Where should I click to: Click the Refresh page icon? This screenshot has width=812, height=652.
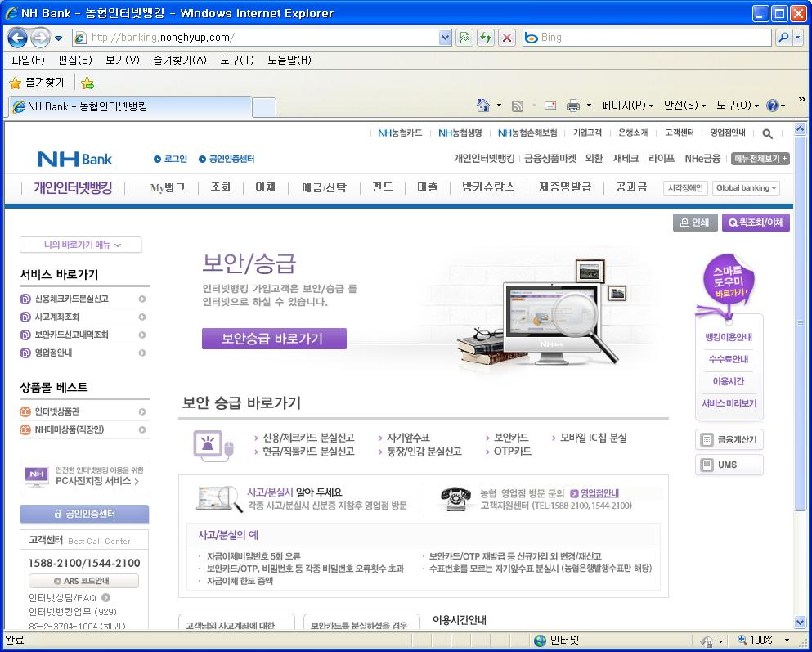[x=485, y=38]
